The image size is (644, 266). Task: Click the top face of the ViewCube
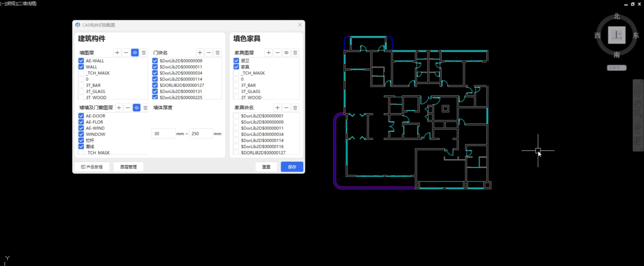coord(616,35)
